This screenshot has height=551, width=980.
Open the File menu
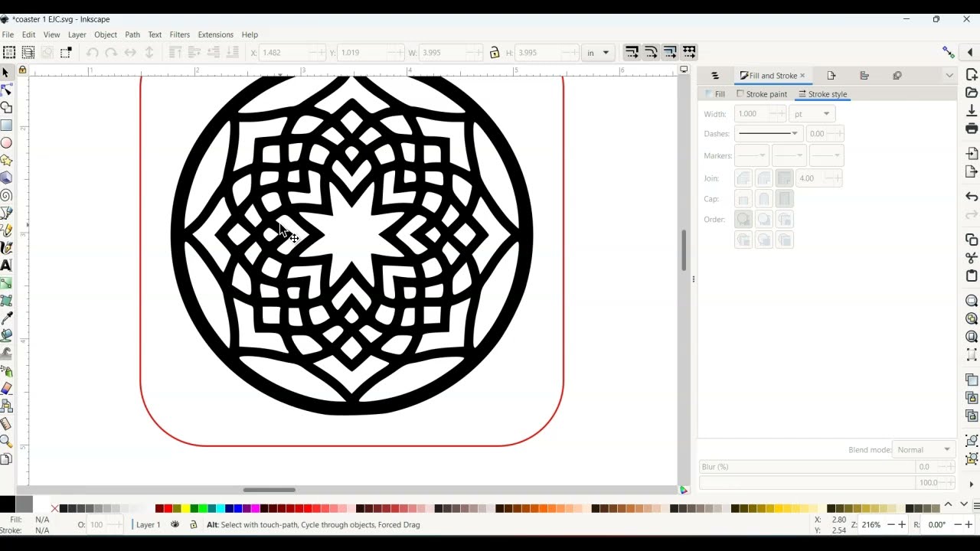[x=8, y=34]
